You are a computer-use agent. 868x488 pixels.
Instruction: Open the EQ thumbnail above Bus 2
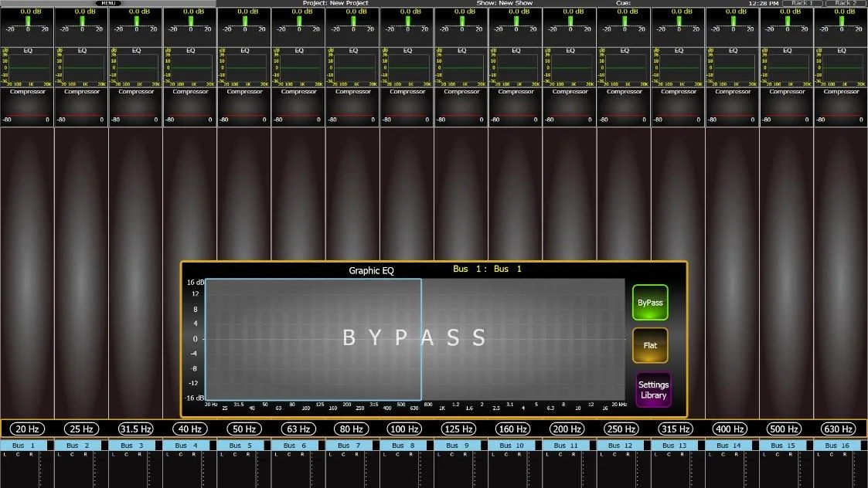81,67
